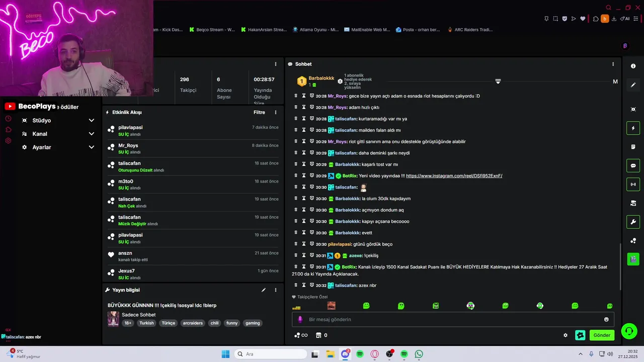
Task: Click the orange b extension icon
Action: pyautogui.click(x=605, y=19)
